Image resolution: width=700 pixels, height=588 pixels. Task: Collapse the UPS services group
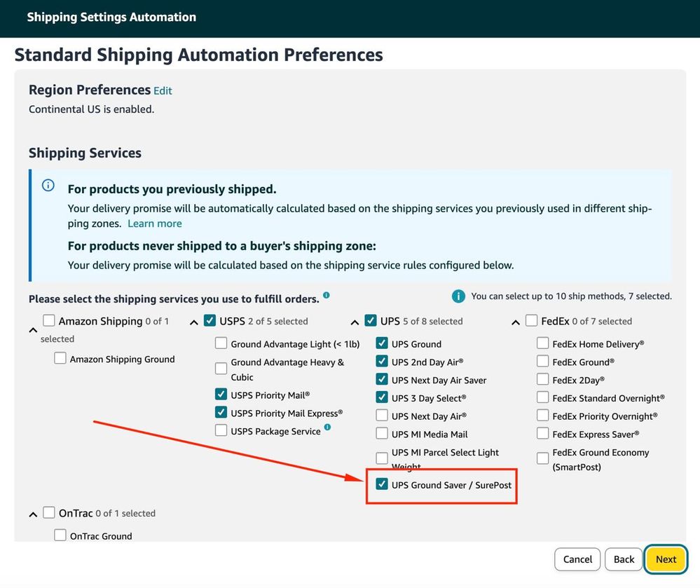pos(355,322)
